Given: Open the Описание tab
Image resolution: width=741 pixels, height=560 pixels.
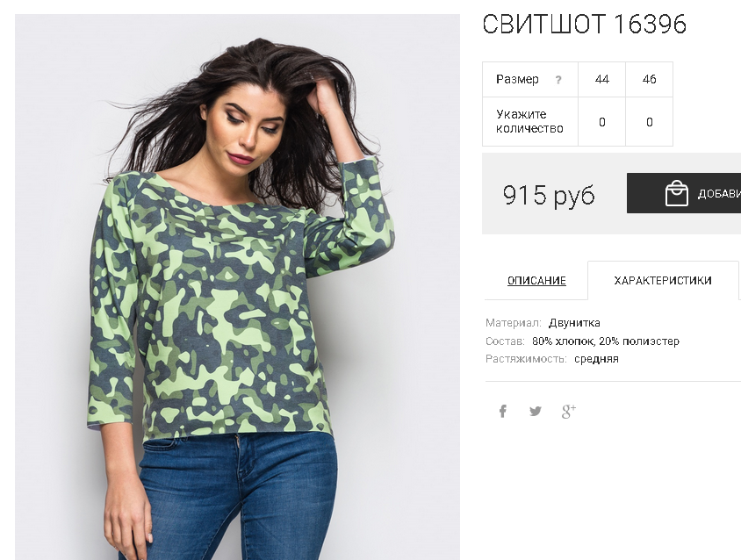Looking at the screenshot, I should click(536, 281).
